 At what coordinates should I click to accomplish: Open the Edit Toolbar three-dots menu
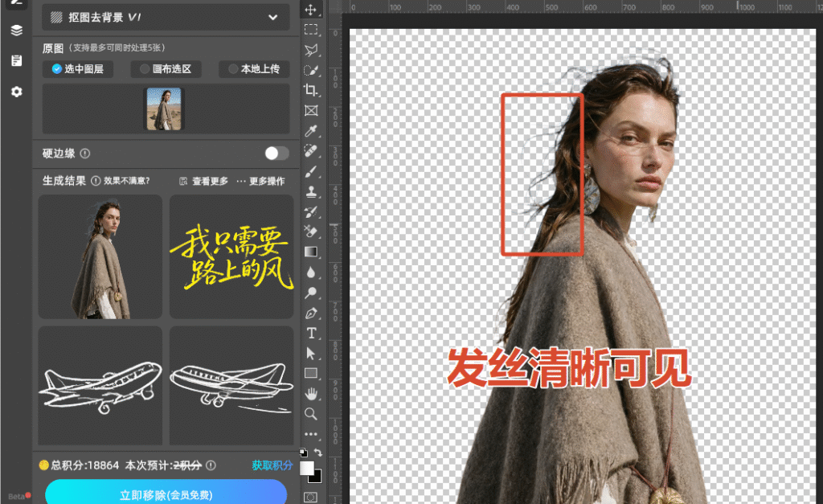coord(311,434)
